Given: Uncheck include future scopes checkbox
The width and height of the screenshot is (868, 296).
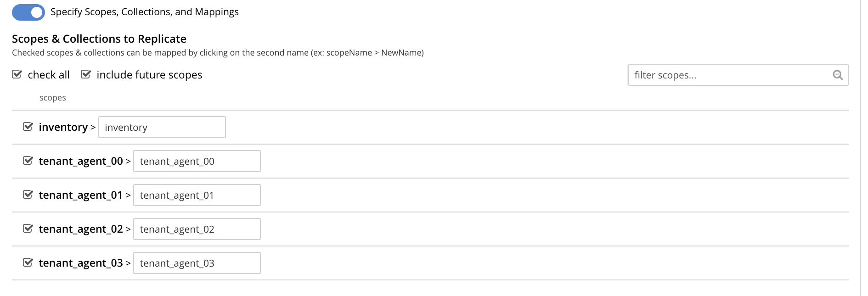Looking at the screenshot, I should coord(86,74).
